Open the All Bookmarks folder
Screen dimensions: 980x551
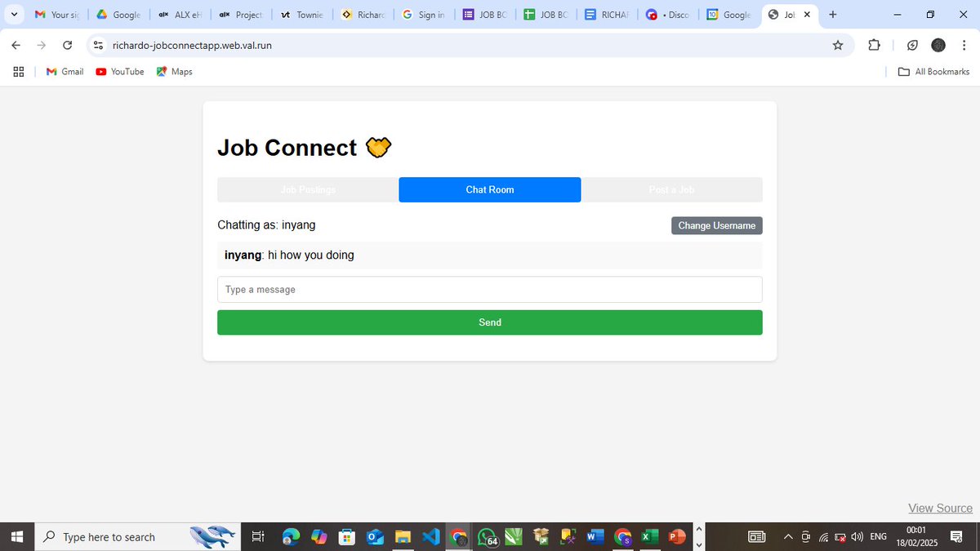(933, 72)
